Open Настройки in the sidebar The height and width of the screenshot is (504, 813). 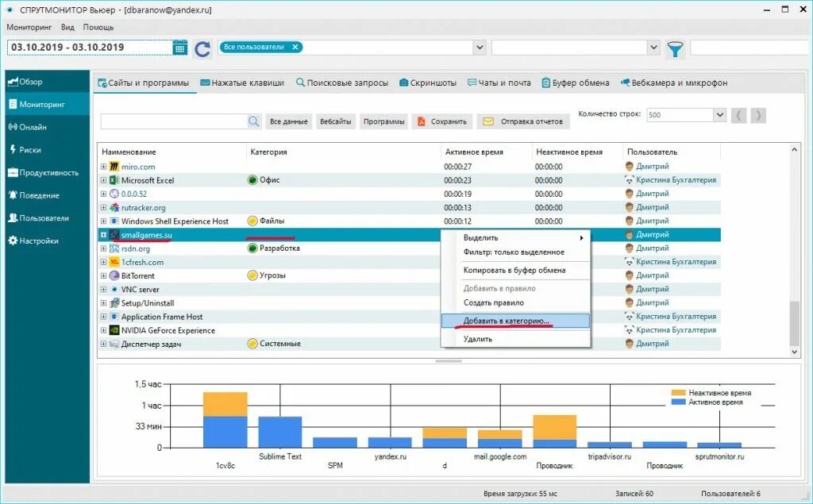coord(47,240)
